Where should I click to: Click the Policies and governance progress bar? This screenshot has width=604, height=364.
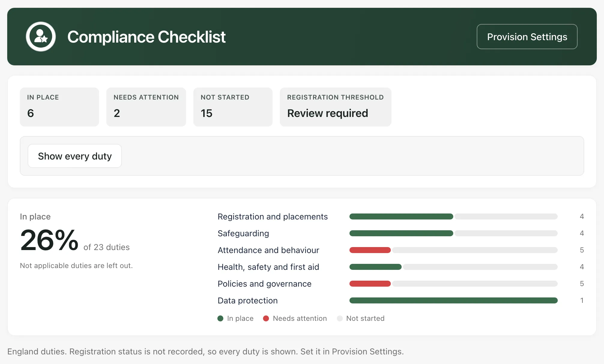coord(453,284)
